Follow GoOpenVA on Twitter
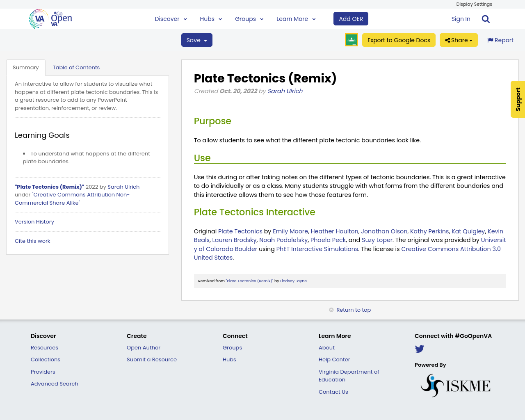 tap(419, 349)
